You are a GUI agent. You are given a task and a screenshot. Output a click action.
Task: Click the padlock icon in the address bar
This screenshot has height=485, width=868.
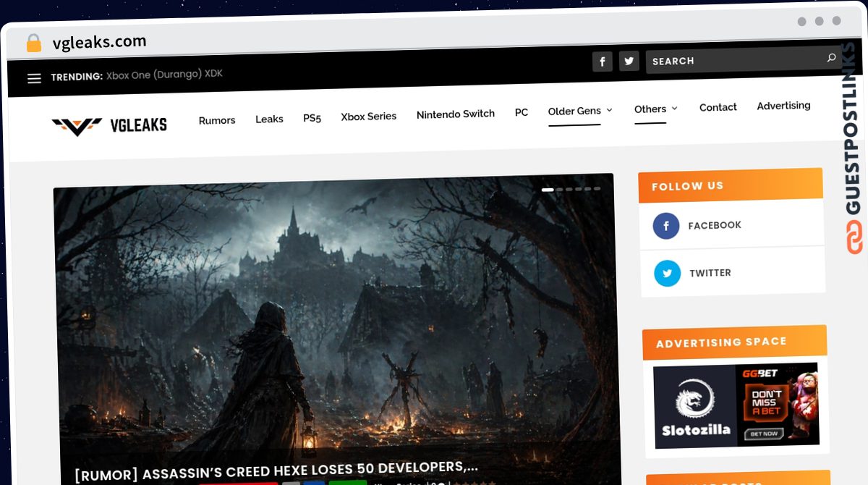click(x=34, y=43)
